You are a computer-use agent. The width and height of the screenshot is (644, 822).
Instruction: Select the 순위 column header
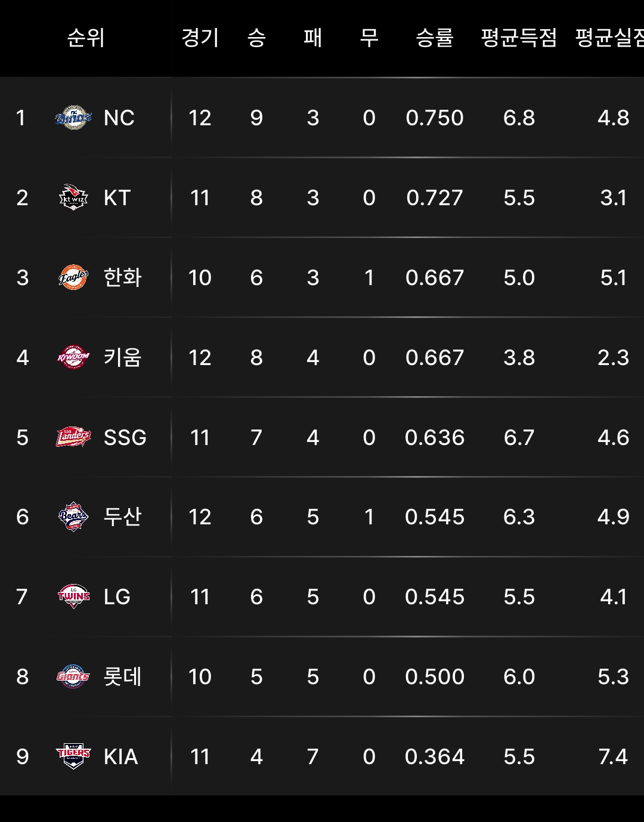pyautogui.click(x=86, y=38)
